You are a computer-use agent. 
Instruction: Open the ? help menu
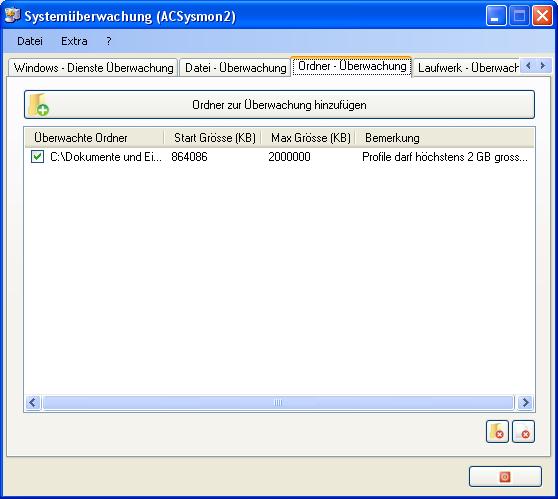[109, 41]
